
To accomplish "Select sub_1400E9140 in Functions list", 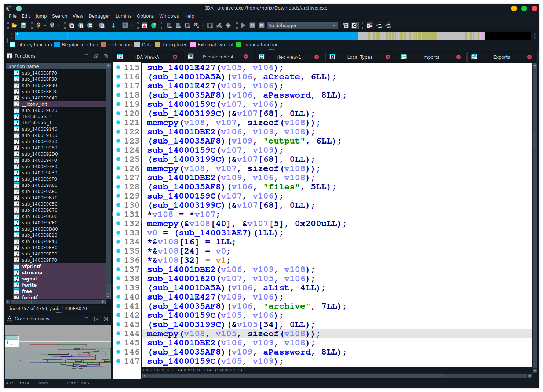I will click(39, 129).
